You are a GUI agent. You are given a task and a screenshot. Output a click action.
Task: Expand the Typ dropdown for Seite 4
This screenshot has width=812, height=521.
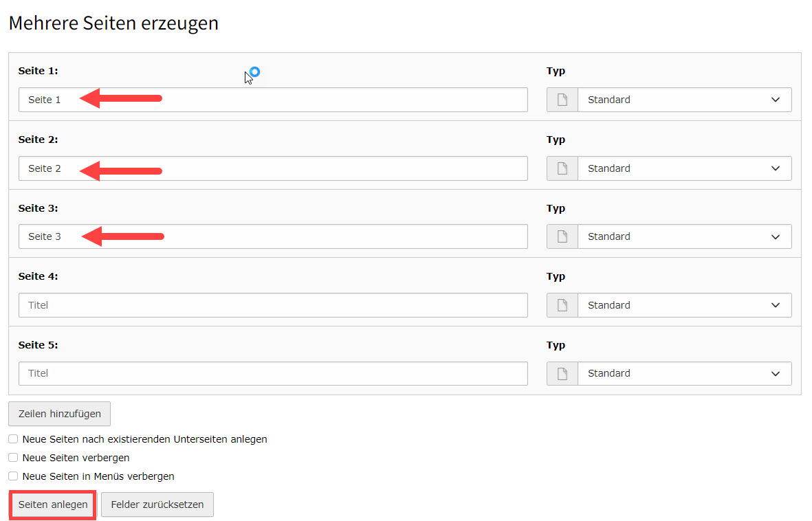pyautogui.click(x=684, y=305)
